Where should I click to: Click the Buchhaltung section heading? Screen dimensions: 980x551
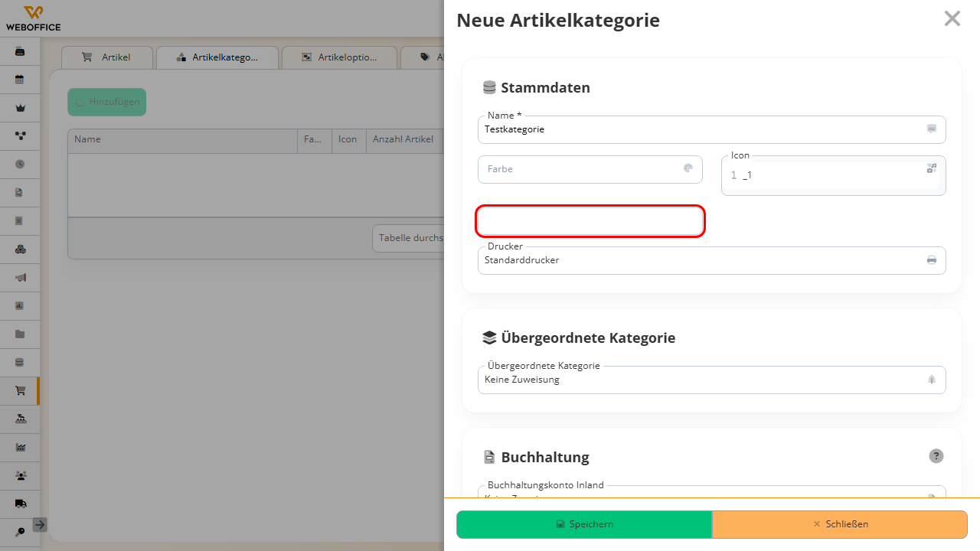tap(545, 457)
